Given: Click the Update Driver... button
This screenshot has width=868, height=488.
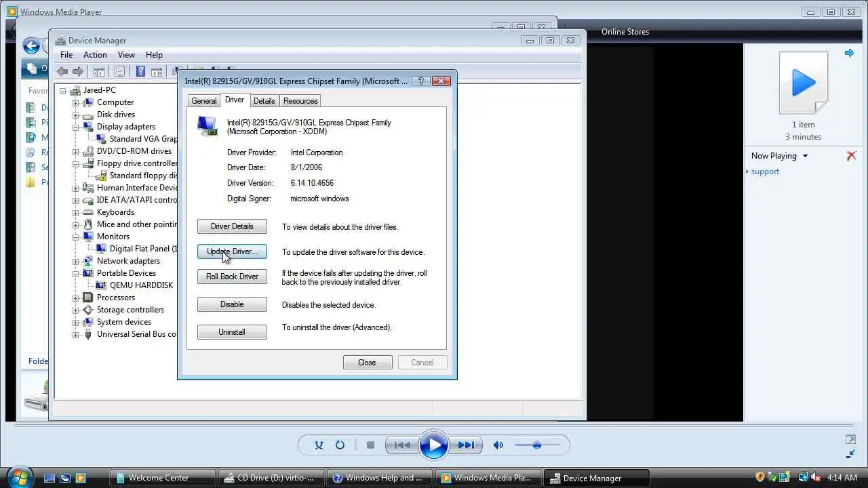Looking at the screenshot, I should tap(232, 251).
